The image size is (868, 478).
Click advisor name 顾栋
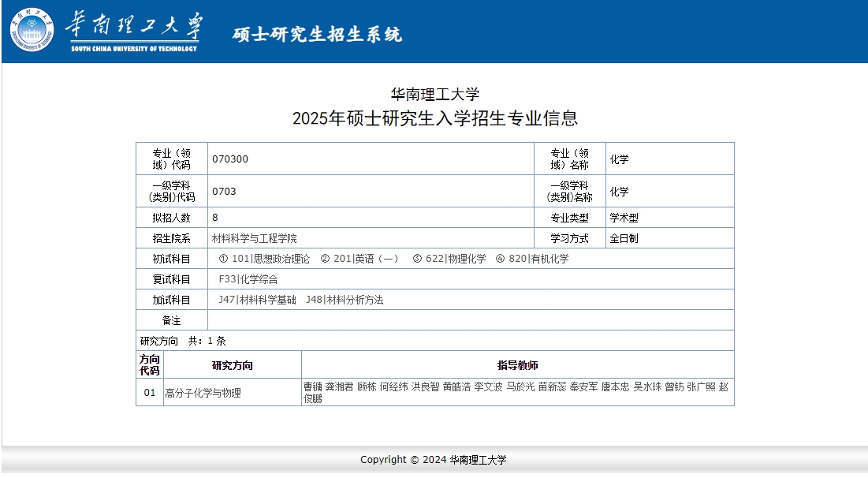pos(367,387)
